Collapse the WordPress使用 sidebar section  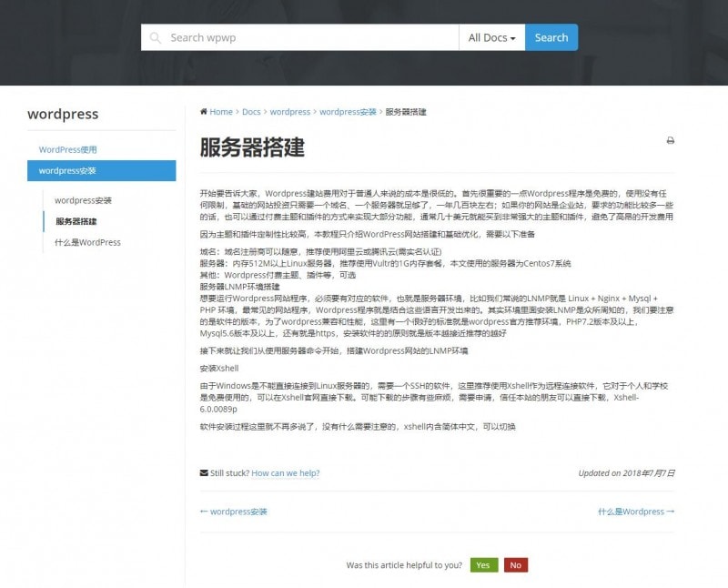point(70,148)
